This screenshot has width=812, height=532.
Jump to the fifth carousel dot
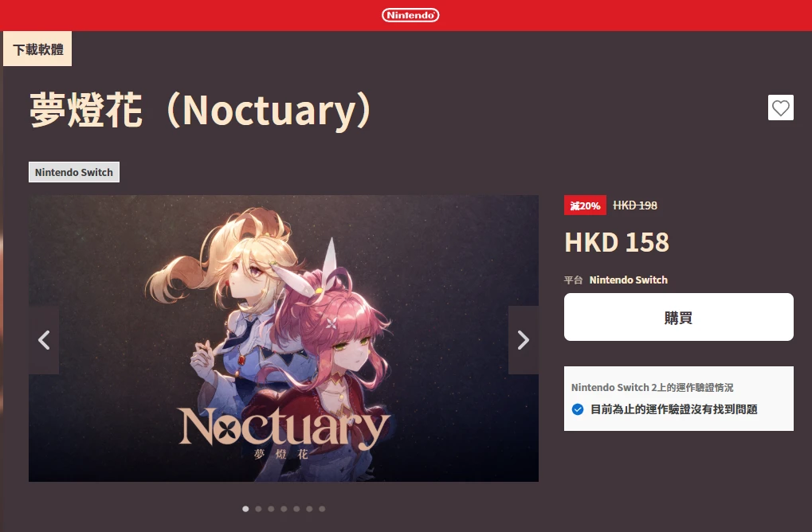[x=296, y=509]
